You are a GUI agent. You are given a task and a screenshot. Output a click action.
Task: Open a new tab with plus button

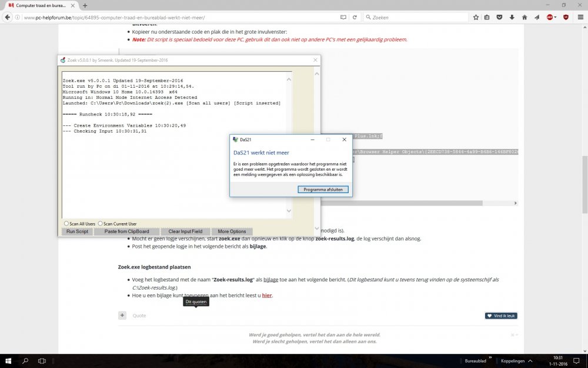pyautogui.click(x=85, y=6)
